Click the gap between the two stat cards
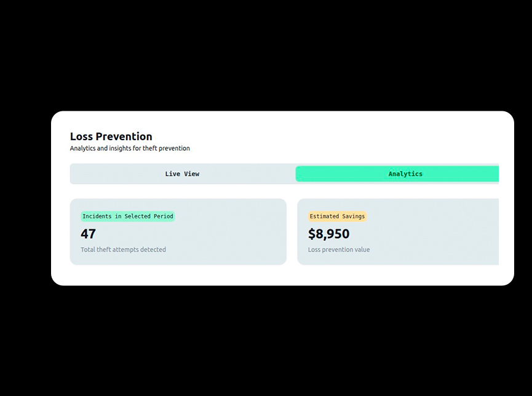This screenshot has height=396, width=532. [x=292, y=232]
